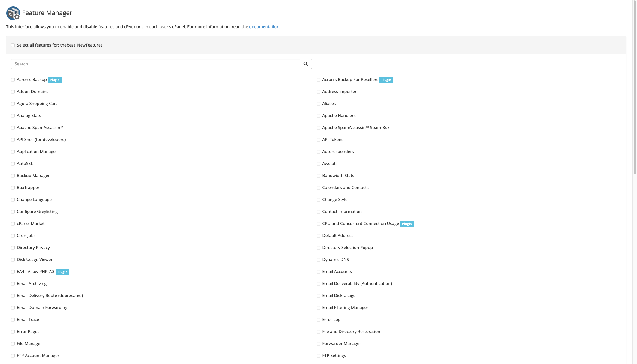Screen dimensions: 637x364
Task: Enable the Addon Domains checkbox
Action: tap(13, 92)
